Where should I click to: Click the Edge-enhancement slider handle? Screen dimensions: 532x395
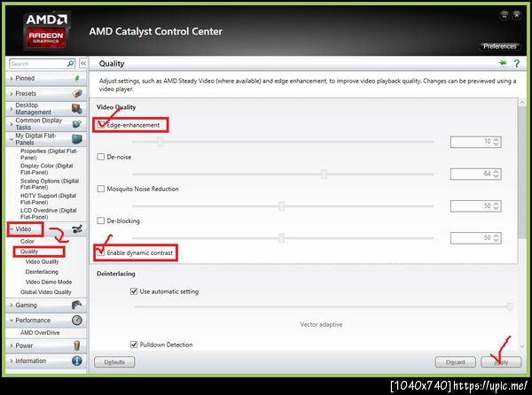click(160, 142)
